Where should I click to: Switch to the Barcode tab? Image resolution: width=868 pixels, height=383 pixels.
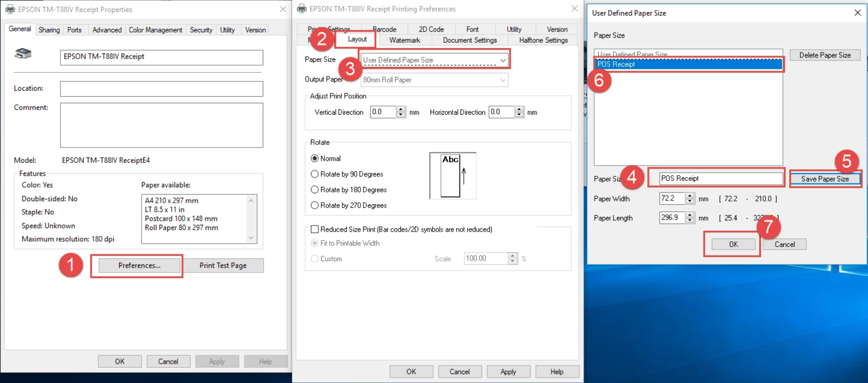[385, 30]
